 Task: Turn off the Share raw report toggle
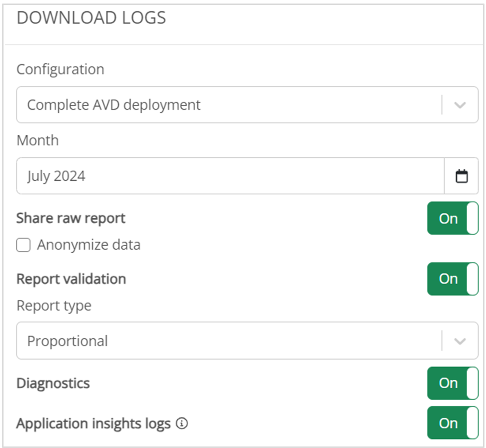pos(453,218)
